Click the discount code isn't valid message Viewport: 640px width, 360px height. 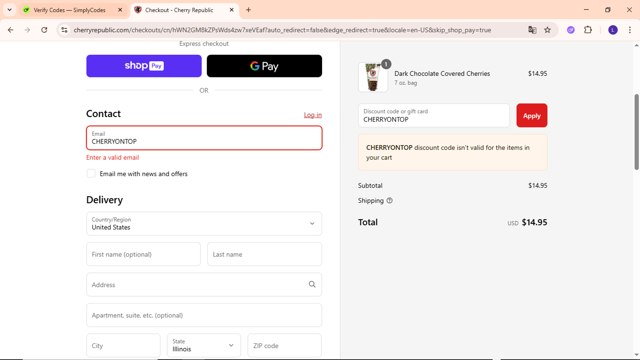(x=453, y=152)
